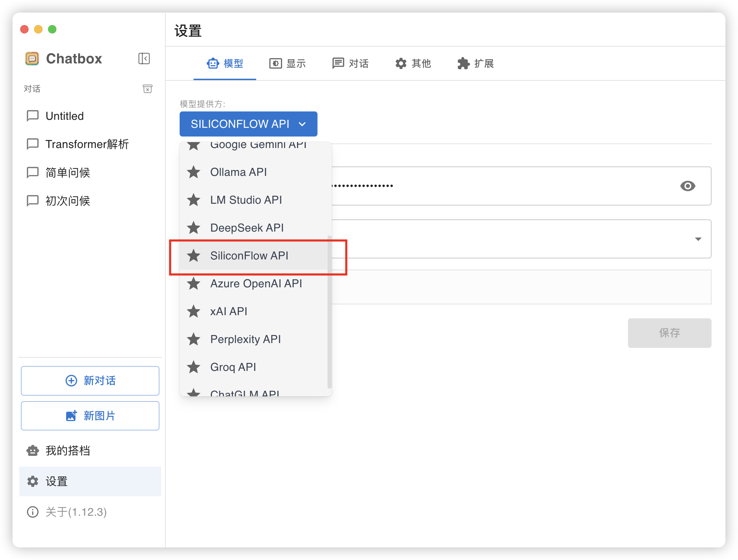Click the gear icon beside 设置
738x560 pixels.
click(33, 481)
